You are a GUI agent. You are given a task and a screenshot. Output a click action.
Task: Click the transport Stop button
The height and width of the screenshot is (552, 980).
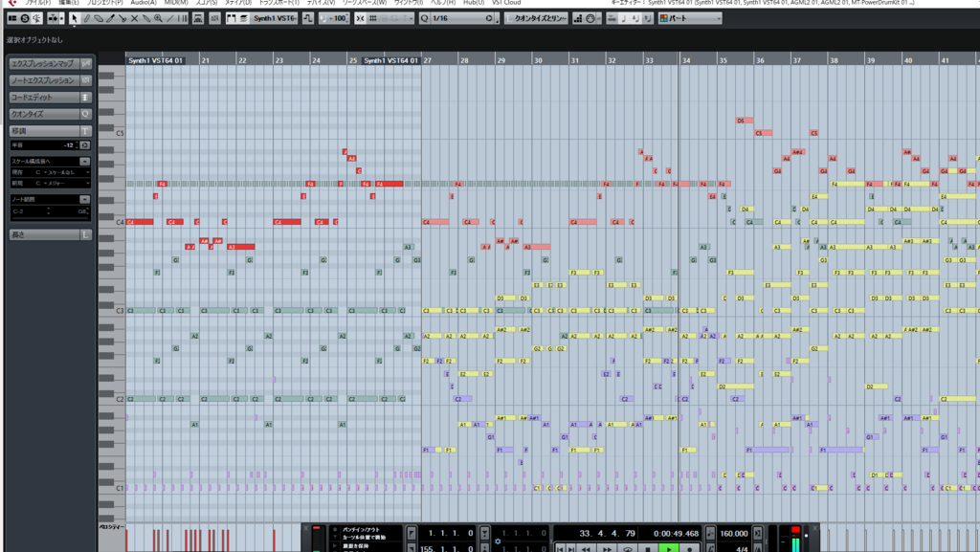coord(648,548)
